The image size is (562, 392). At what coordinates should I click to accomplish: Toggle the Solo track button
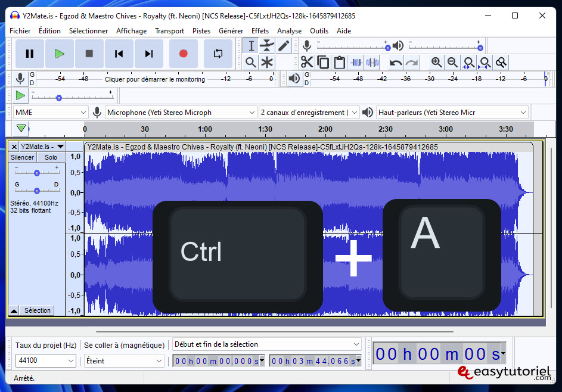(51, 157)
